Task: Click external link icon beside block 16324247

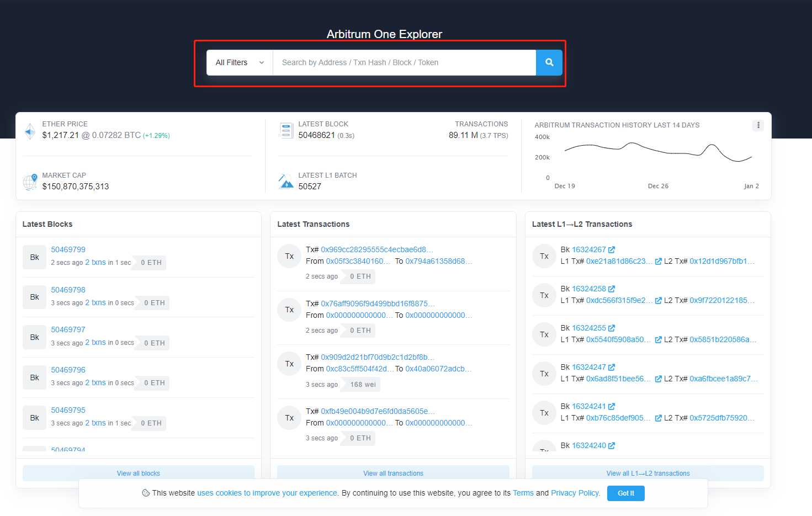Action: pyautogui.click(x=612, y=368)
